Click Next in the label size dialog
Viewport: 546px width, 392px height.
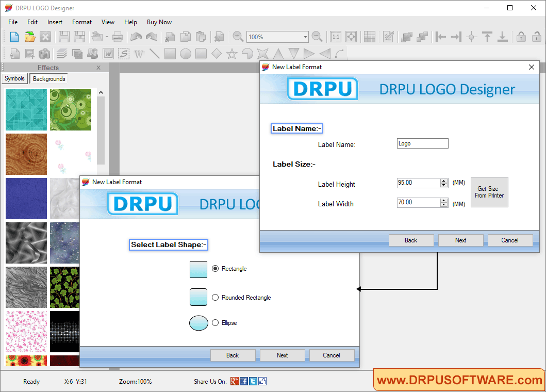(x=461, y=240)
